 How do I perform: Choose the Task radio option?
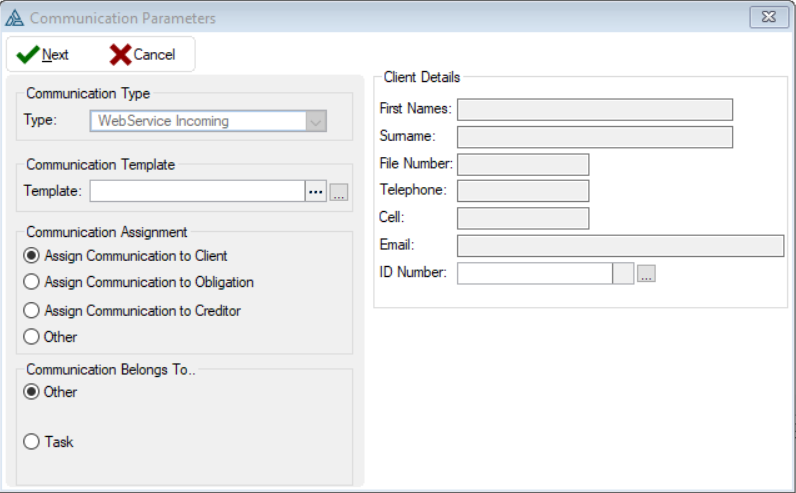32,441
